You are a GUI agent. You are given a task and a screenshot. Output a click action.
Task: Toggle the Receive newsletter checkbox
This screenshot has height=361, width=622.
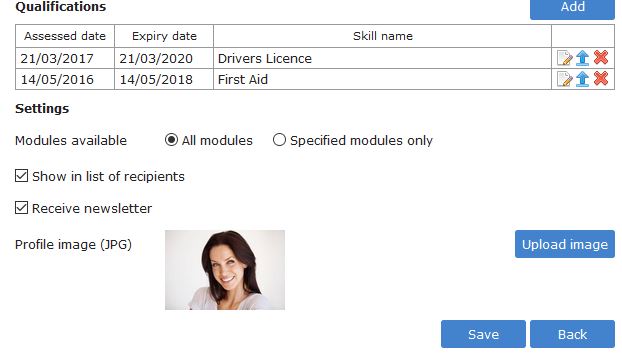[x=21, y=207]
